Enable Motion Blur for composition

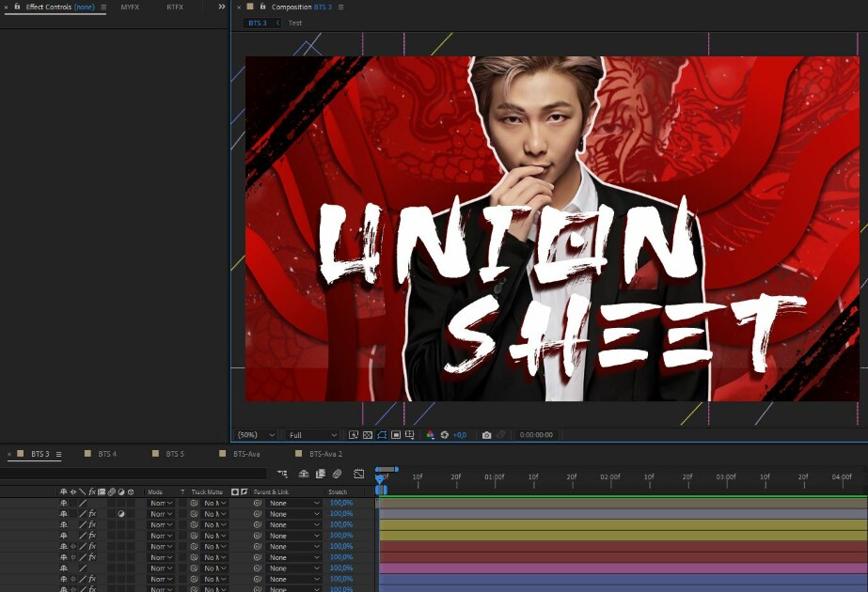point(337,474)
